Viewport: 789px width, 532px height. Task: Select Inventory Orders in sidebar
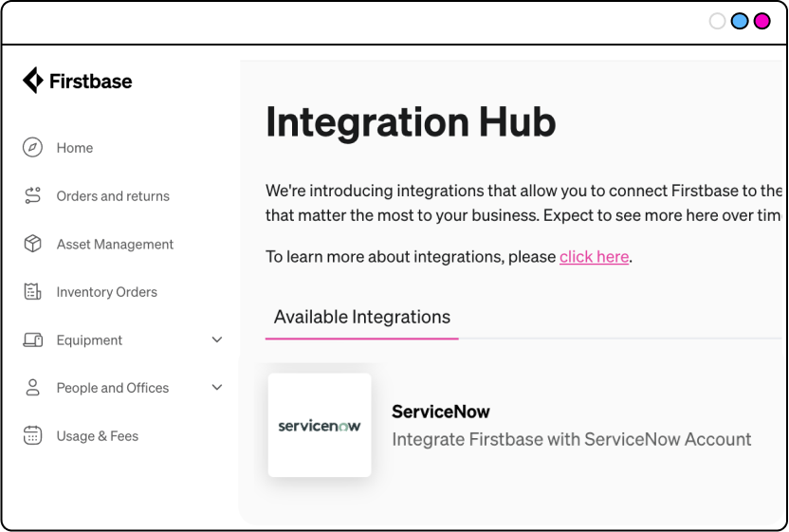coord(106,292)
